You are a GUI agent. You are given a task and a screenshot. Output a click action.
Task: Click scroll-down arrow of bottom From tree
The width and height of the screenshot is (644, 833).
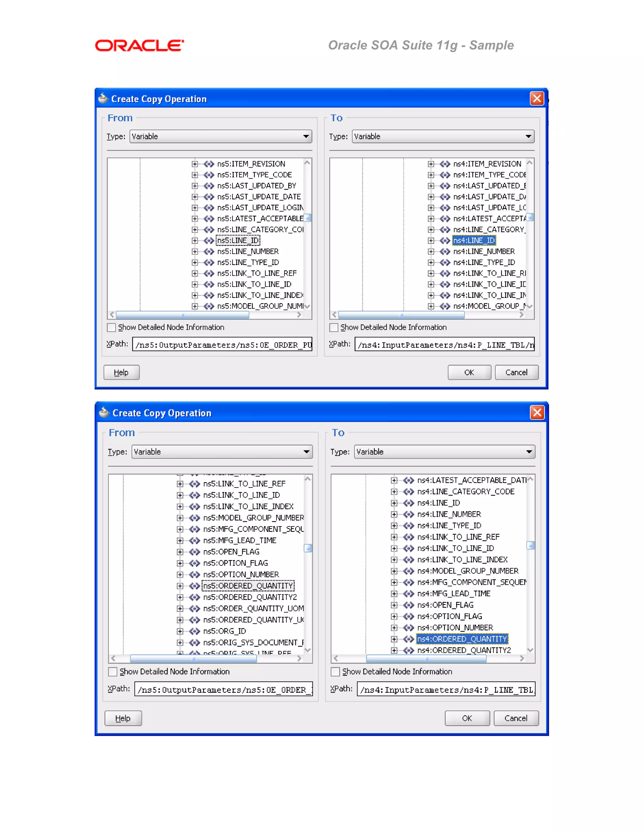click(x=308, y=650)
